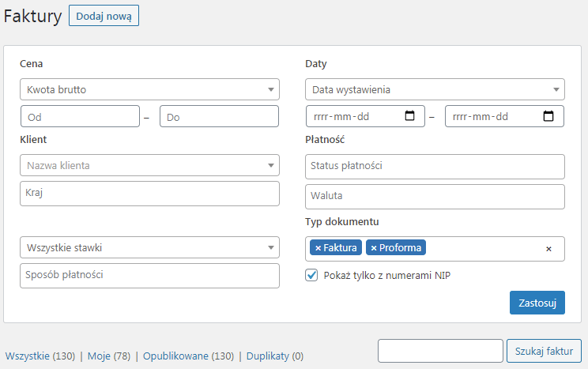Open calendar picker on start date field
588x369 pixels.
tap(409, 116)
